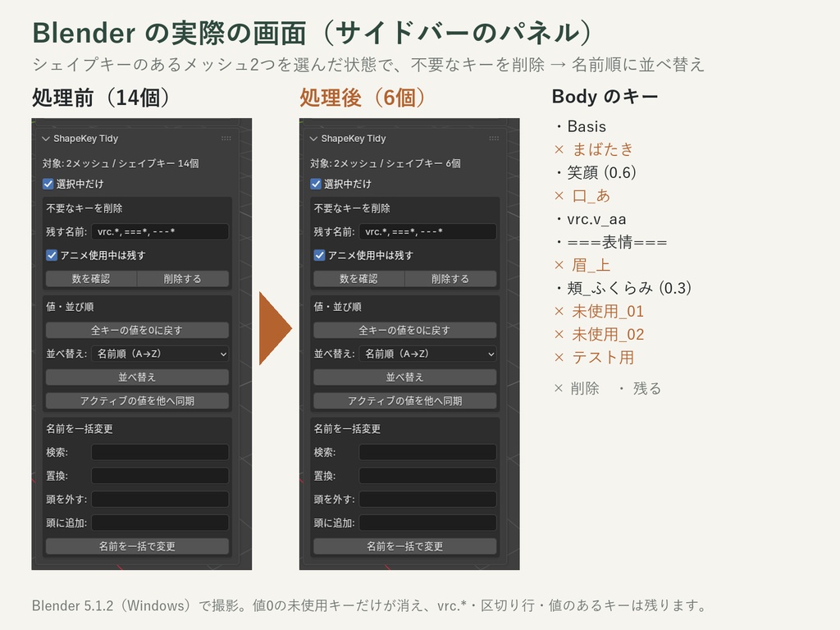840x630 pixels.
Task: Click 削除する button in the 処理前 panel
Action: tap(183, 279)
